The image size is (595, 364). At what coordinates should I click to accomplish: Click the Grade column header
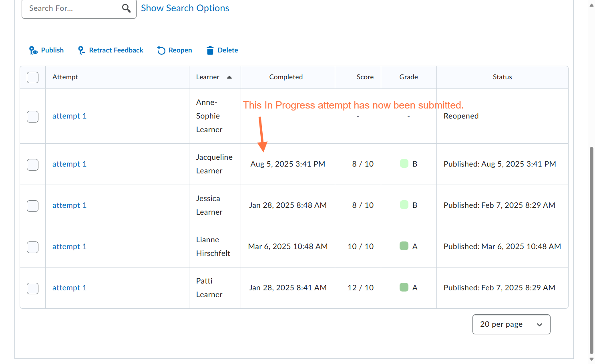(x=408, y=77)
